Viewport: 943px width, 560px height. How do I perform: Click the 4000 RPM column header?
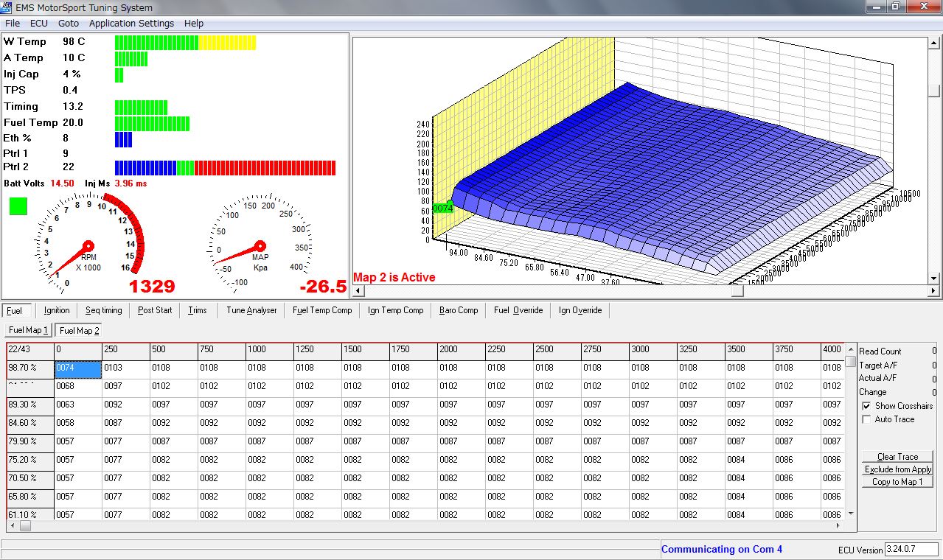[x=832, y=351]
